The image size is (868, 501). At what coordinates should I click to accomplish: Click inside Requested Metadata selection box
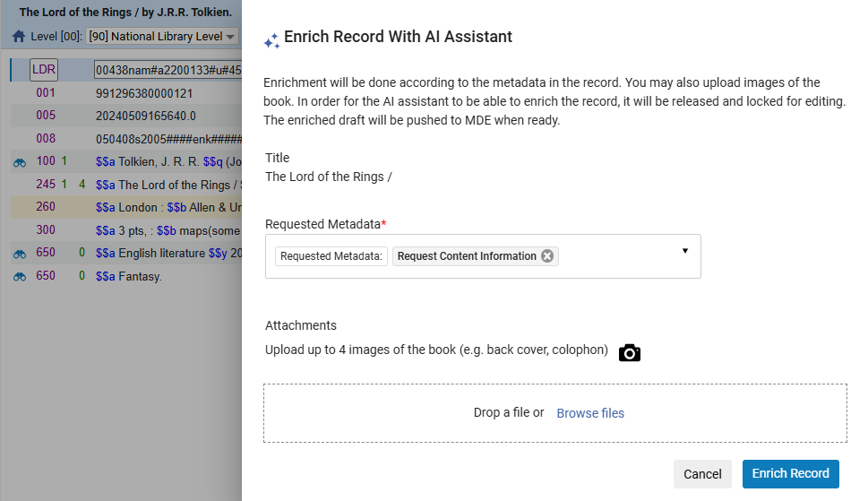coord(483,256)
